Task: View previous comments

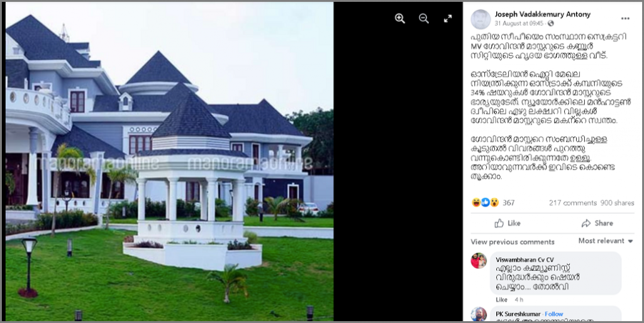Action: [512, 242]
